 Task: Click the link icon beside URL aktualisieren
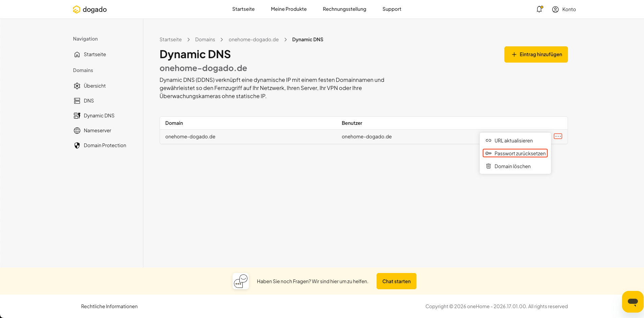click(x=488, y=140)
